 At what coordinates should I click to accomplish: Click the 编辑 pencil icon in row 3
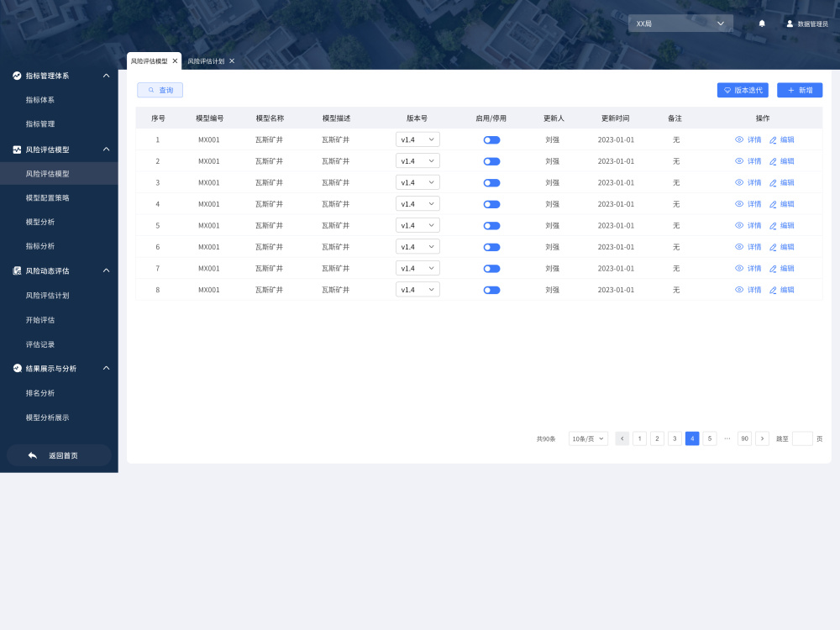click(773, 182)
